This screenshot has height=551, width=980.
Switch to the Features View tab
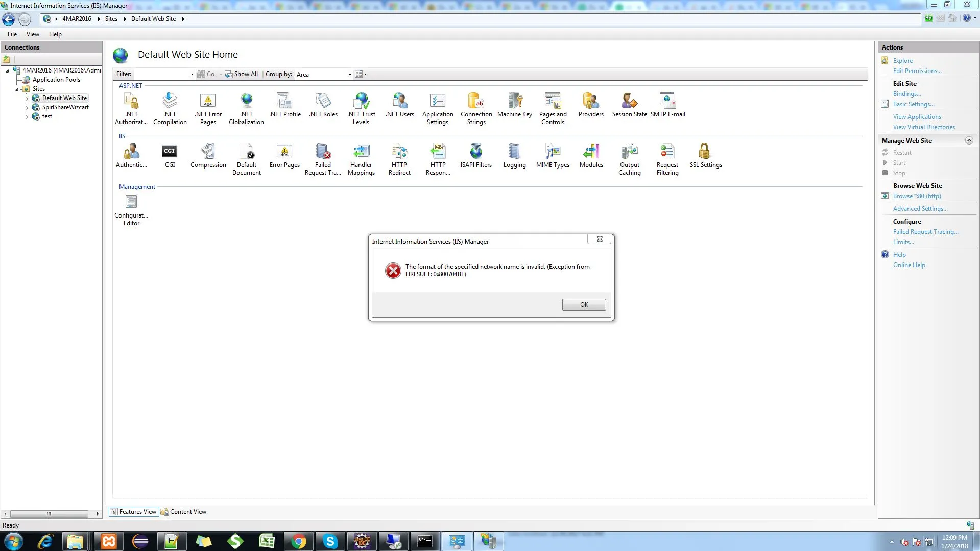133,512
